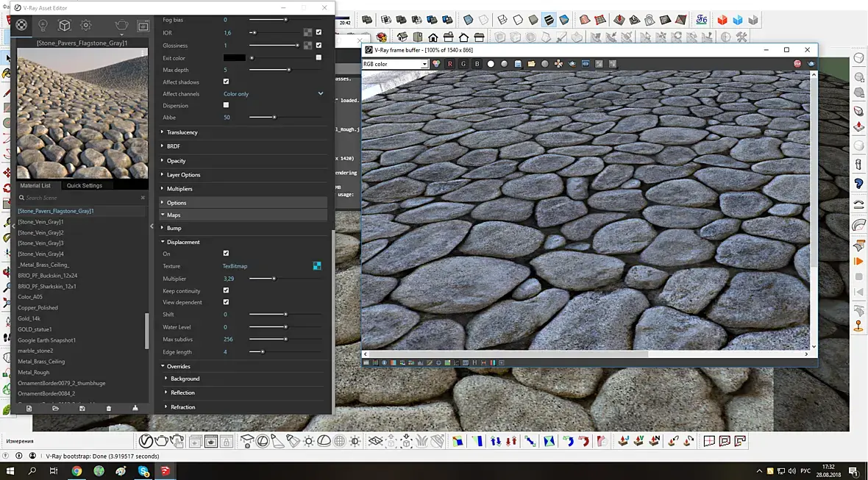Open V-Ray render settings gear icon

85,26
